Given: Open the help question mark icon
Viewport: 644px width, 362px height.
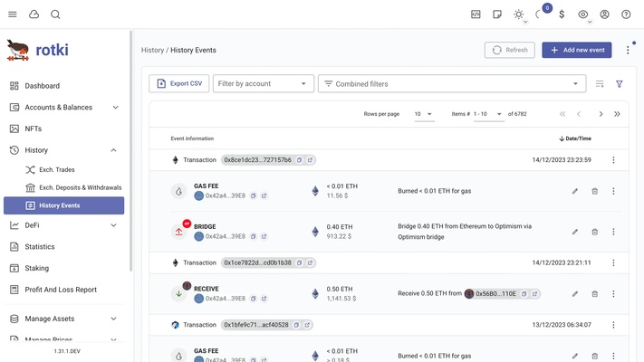Looking at the screenshot, I should tap(626, 14).
